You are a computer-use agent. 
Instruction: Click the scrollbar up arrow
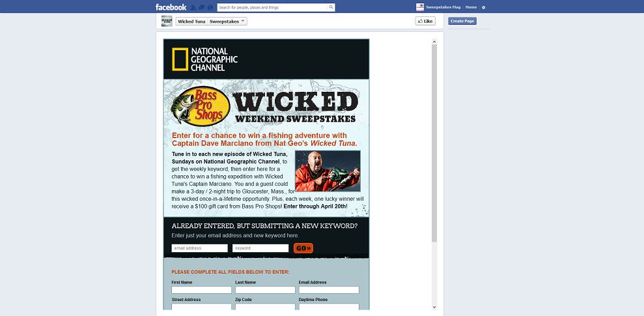(x=434, y=42)
